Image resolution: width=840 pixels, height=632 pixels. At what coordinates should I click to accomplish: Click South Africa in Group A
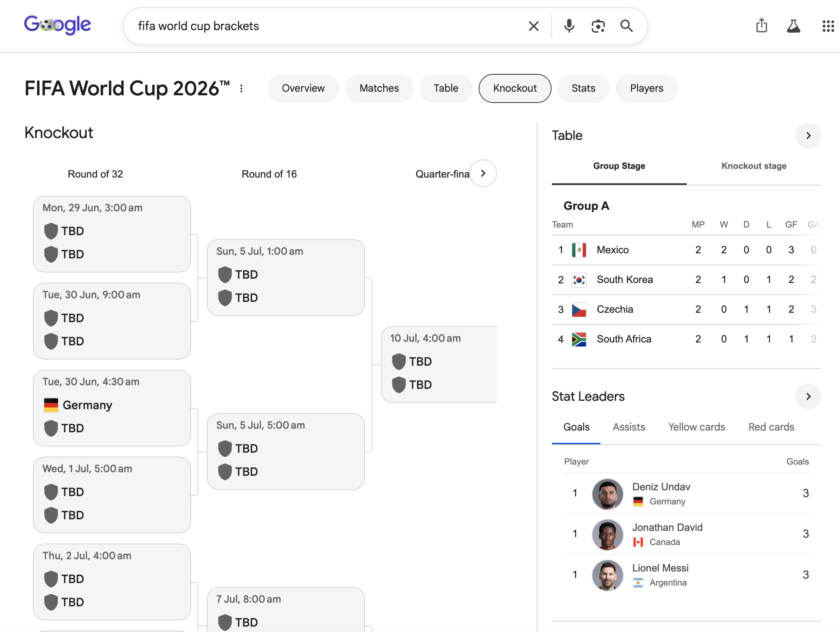coord(624,339)
